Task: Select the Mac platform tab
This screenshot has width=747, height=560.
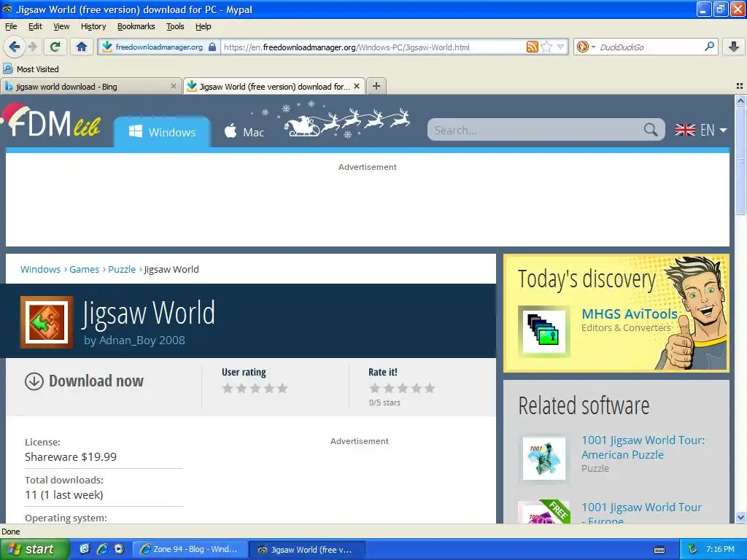Action: click(x=244, y=132)
